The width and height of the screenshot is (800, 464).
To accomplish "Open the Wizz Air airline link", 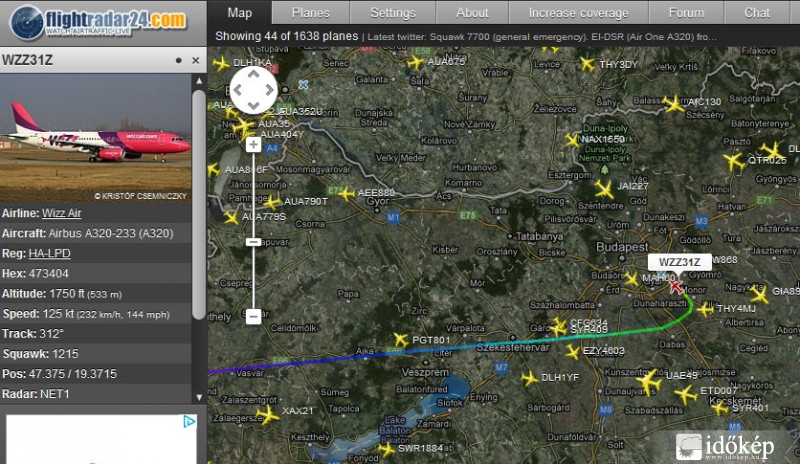I will 61,213.
